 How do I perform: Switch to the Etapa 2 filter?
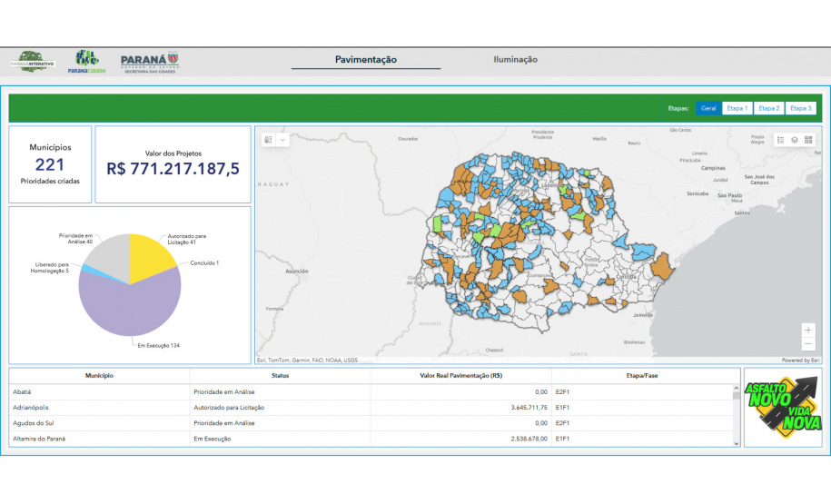[769, 108]
